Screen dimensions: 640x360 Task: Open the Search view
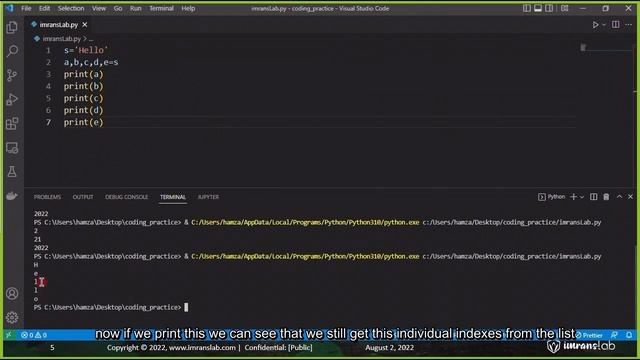coord(12,51)
